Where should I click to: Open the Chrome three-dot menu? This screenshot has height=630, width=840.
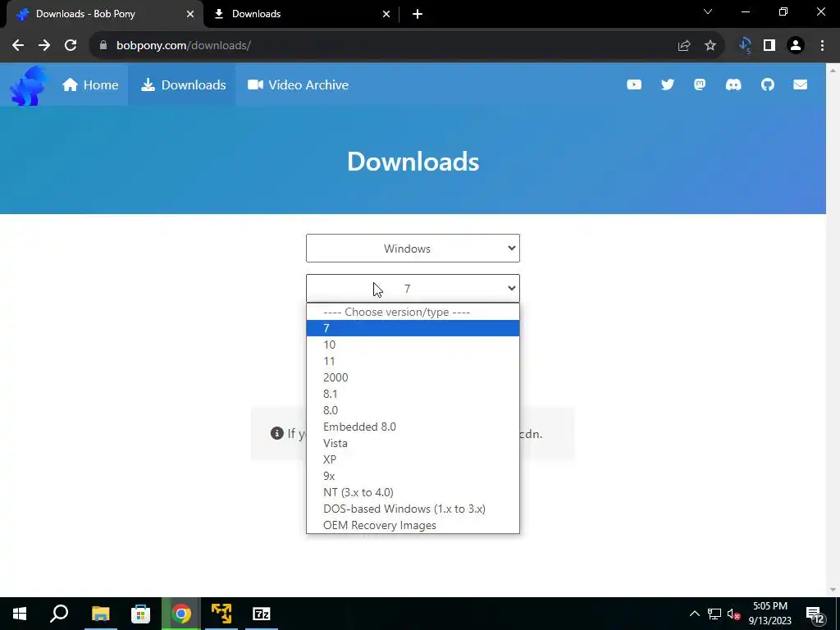point(822,46)
